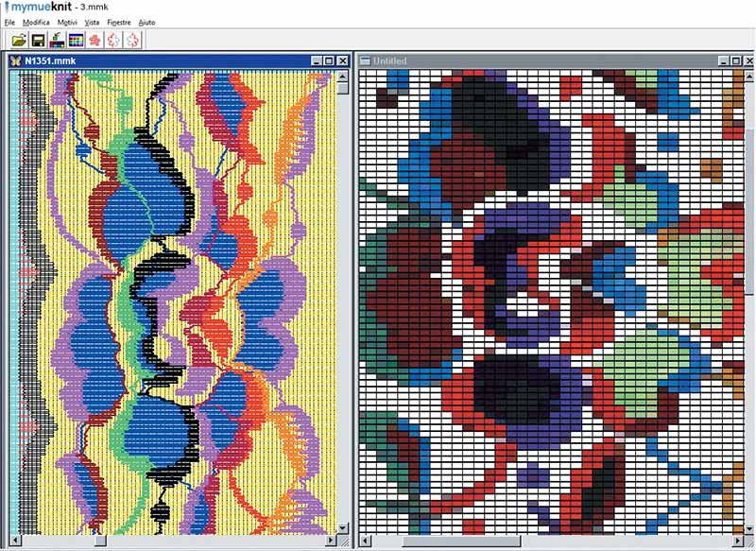Image resolution: width=756 pixels, height=551 pixels.
Task: Click the last outlined motif toolbar icon
Action: click(133, 40)
